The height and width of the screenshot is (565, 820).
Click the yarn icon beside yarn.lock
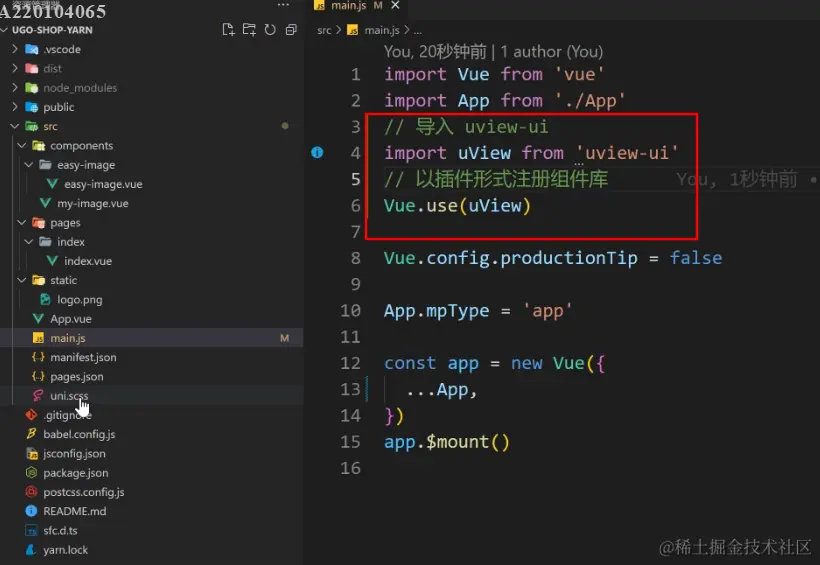click(31, 550)
